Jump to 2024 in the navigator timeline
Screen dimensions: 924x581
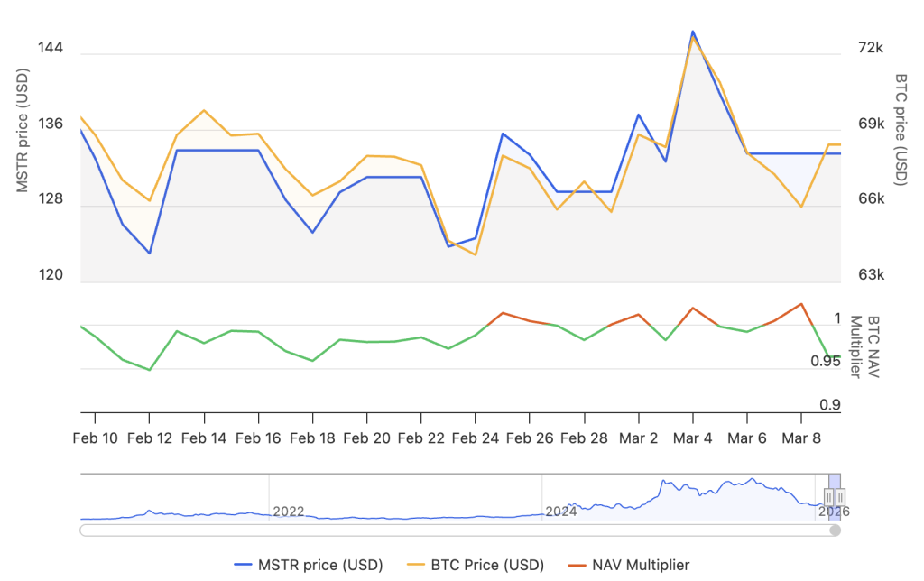[560, 512]
